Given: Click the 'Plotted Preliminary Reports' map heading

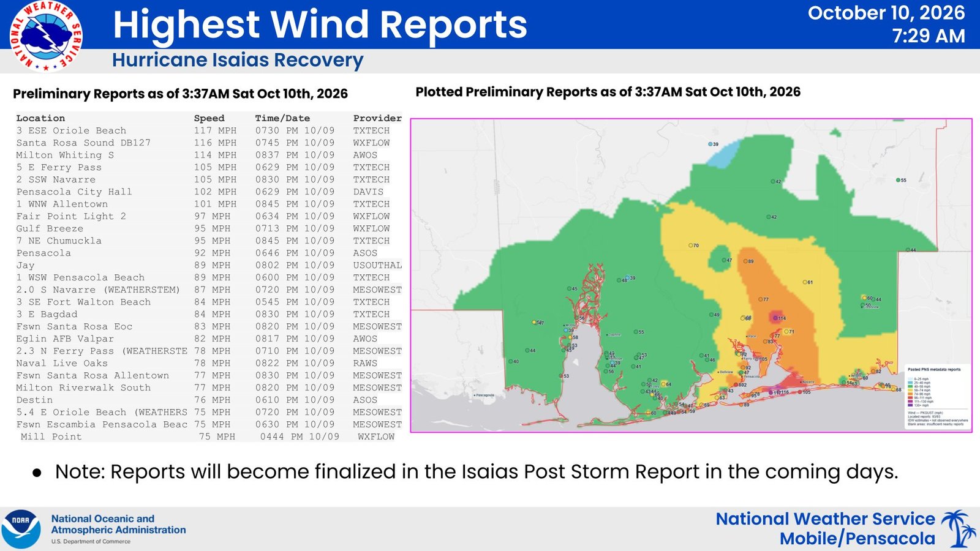Looking at the screenshot, I should pyautogui.click(x=608, y=92).
